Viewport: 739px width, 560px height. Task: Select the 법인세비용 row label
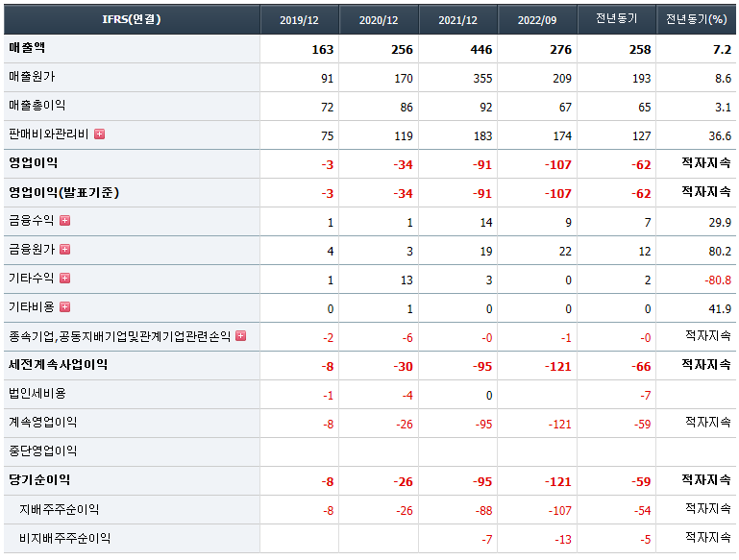click(x=37, y=393)
